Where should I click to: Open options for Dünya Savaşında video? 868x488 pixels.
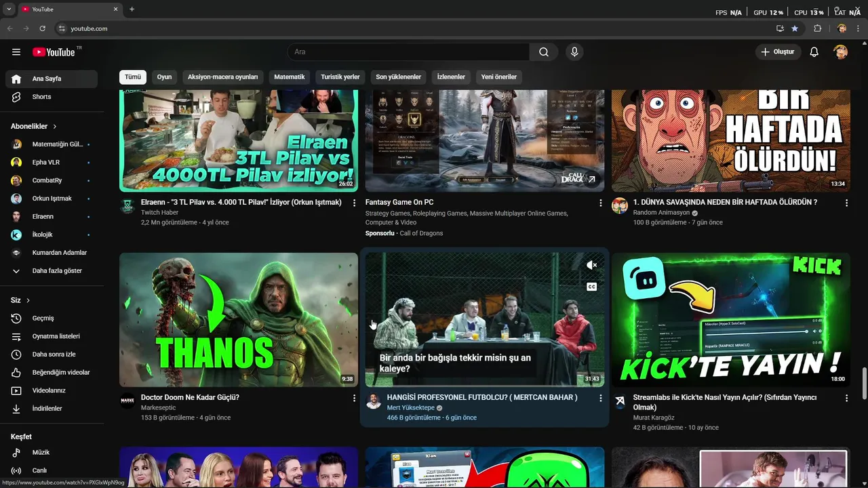[846, 203]
